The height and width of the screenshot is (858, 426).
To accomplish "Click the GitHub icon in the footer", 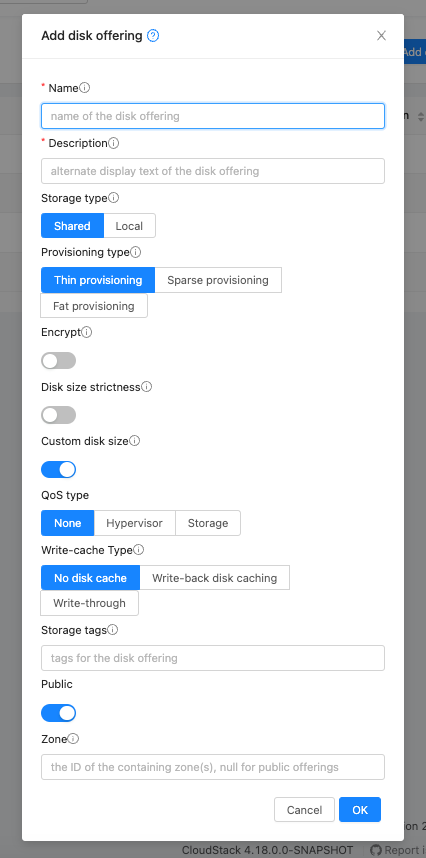I will coord(376,850).
